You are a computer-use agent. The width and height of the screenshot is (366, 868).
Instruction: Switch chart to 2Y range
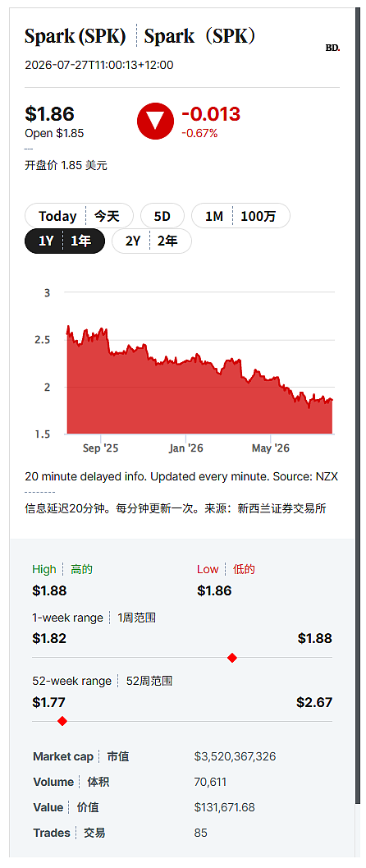click(152, 241)
